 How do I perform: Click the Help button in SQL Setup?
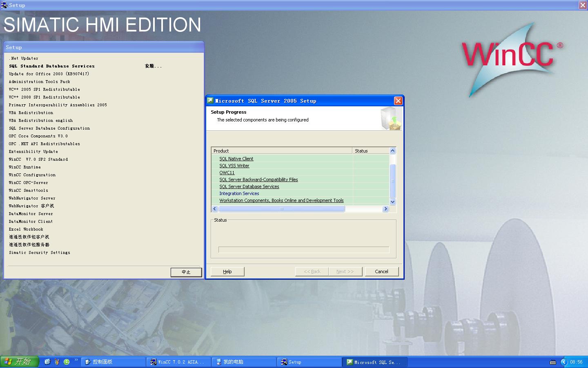(x=227, y=272)
